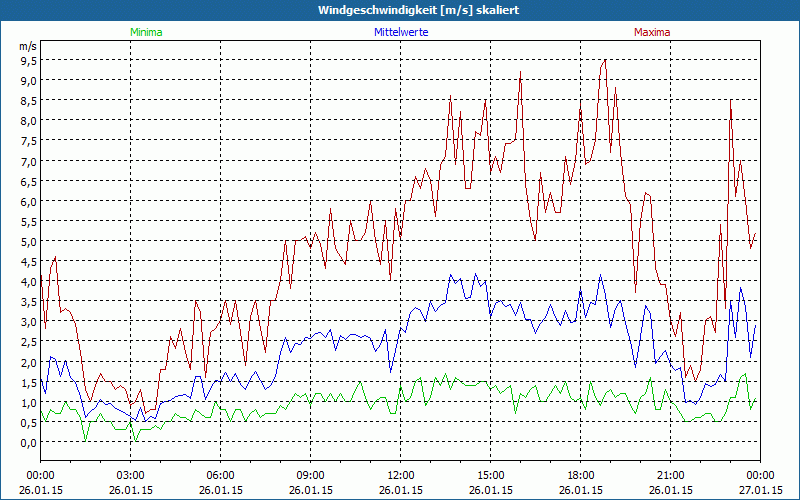Click the 15:00 time axis label

[490, 476]
